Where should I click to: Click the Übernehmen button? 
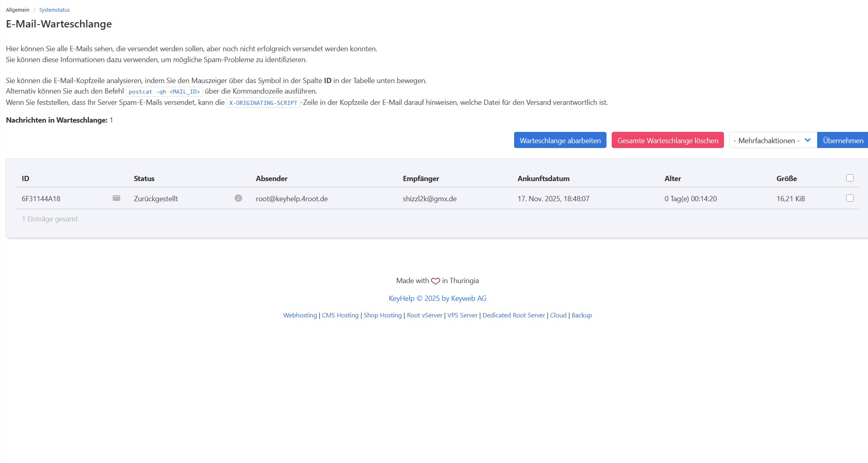(843, 140)
